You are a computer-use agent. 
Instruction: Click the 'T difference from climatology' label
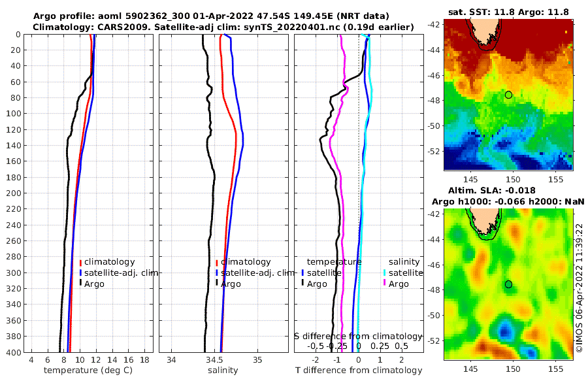pyautogui.click(x=359, y=371)
